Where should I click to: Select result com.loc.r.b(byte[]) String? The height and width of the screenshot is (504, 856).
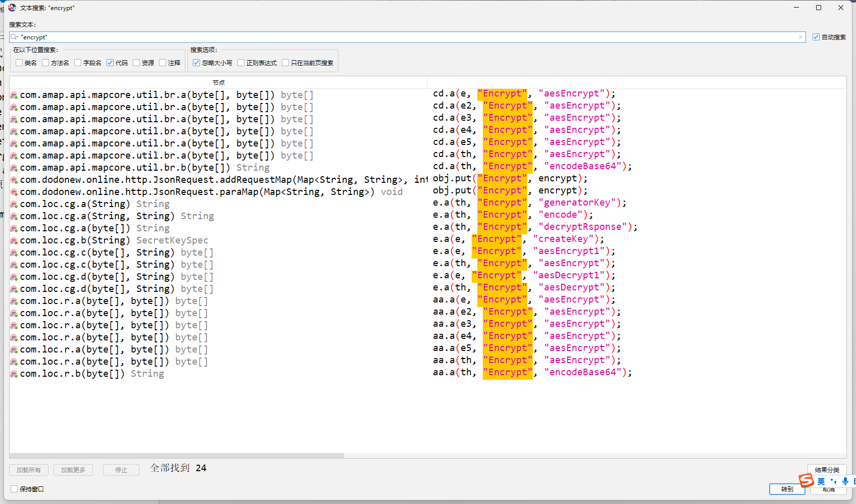(92, 374)
